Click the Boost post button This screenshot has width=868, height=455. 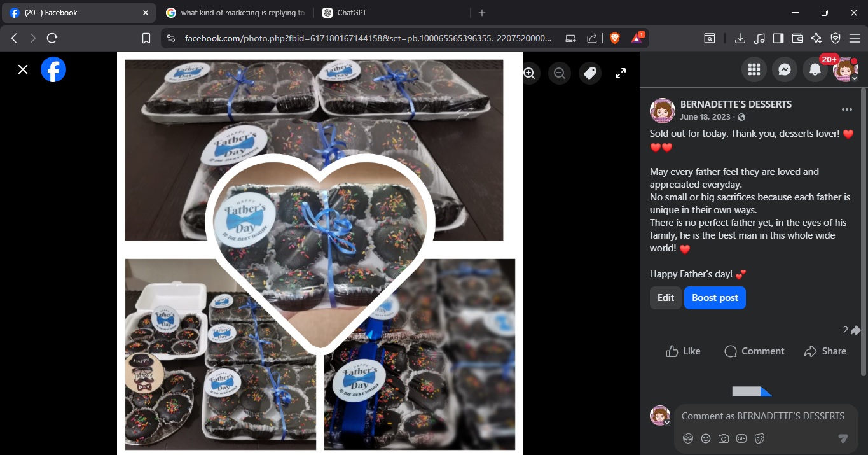point(715,298)
